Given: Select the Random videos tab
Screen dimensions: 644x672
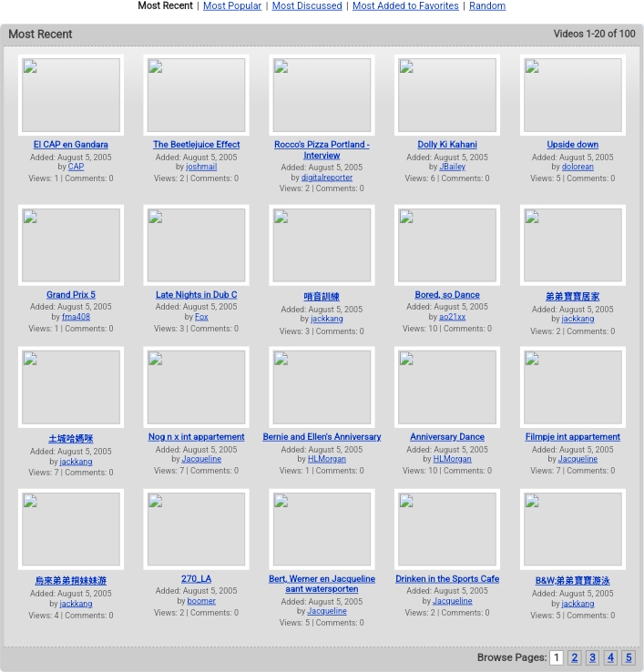Looking at the screenshot, I should (487, 6).
